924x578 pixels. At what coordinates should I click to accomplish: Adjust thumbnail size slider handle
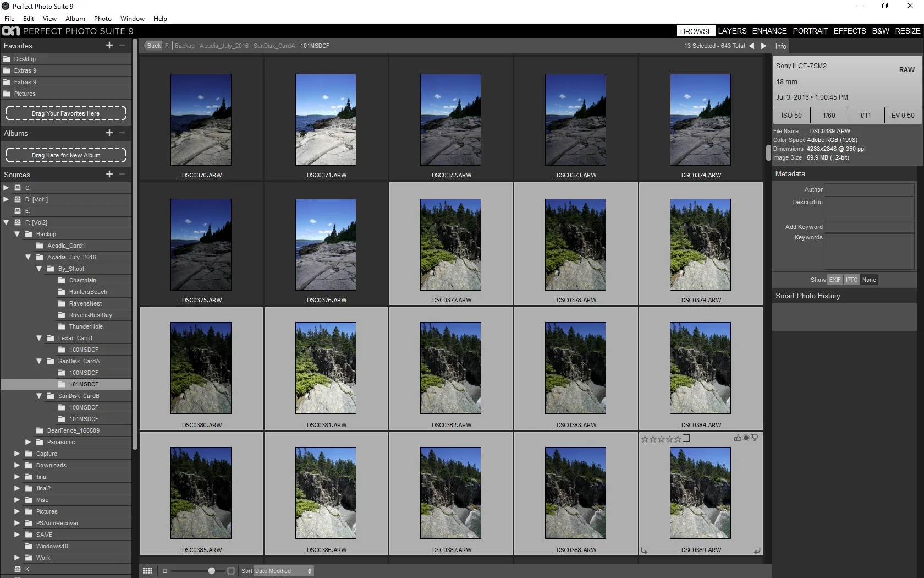211,571
